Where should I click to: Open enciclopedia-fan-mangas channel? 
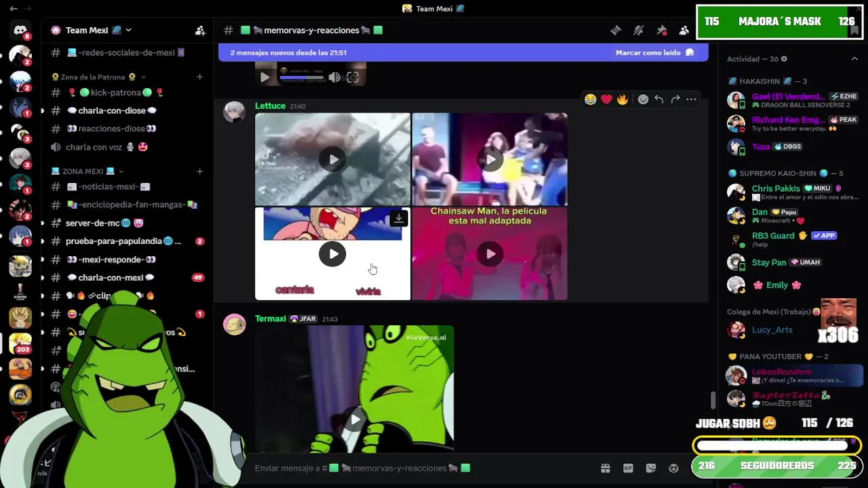(125, 205)
